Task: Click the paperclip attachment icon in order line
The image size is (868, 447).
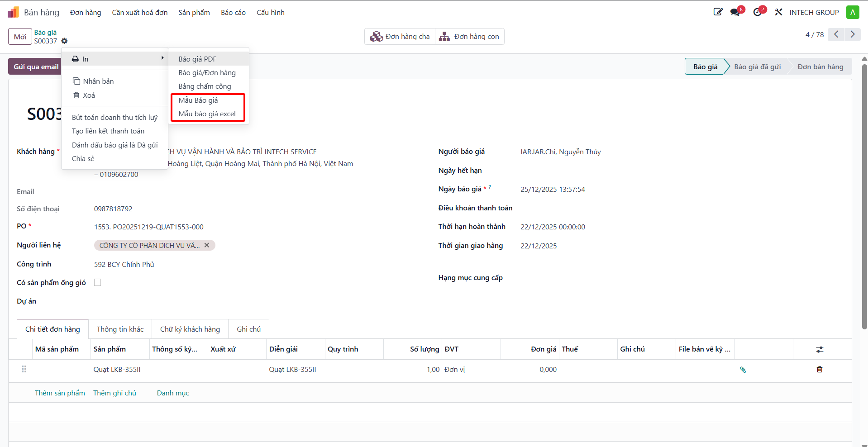Action: [x=743, y=370]
